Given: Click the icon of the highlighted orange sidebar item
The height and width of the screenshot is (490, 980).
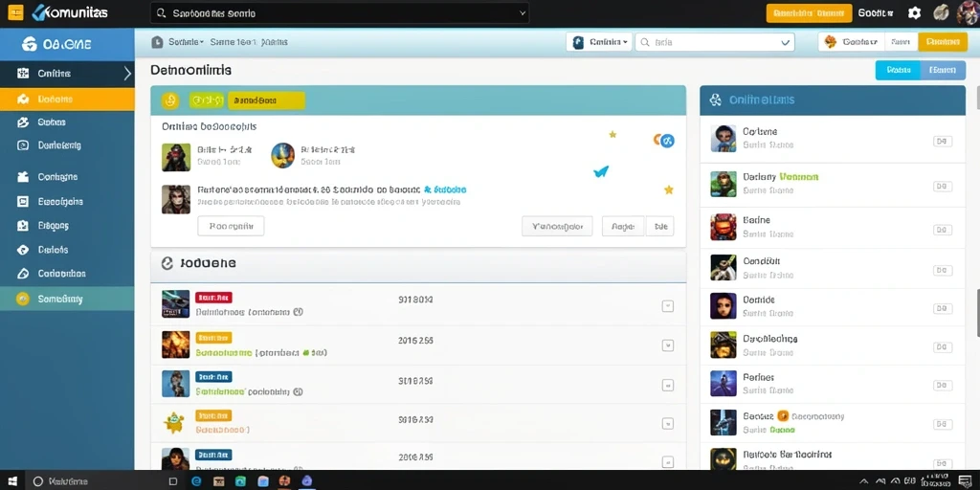Looking at the screenshot, I should point(23,99).
